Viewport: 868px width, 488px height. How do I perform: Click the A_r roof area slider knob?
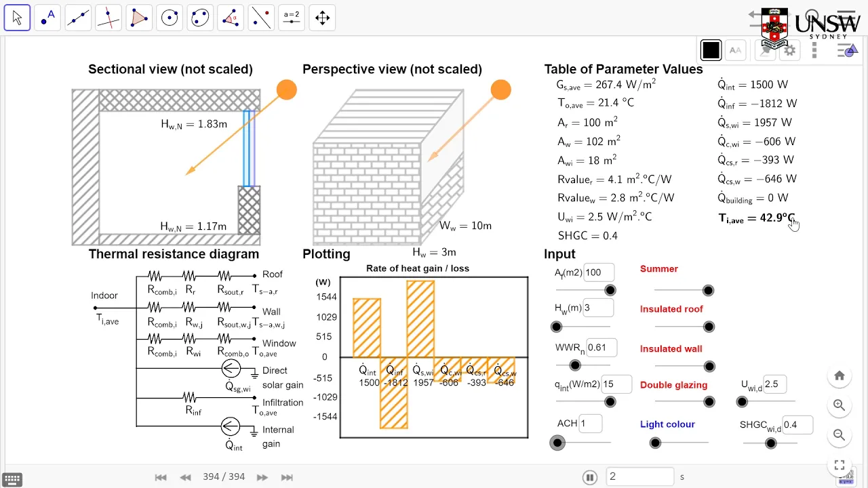[610, 290]
